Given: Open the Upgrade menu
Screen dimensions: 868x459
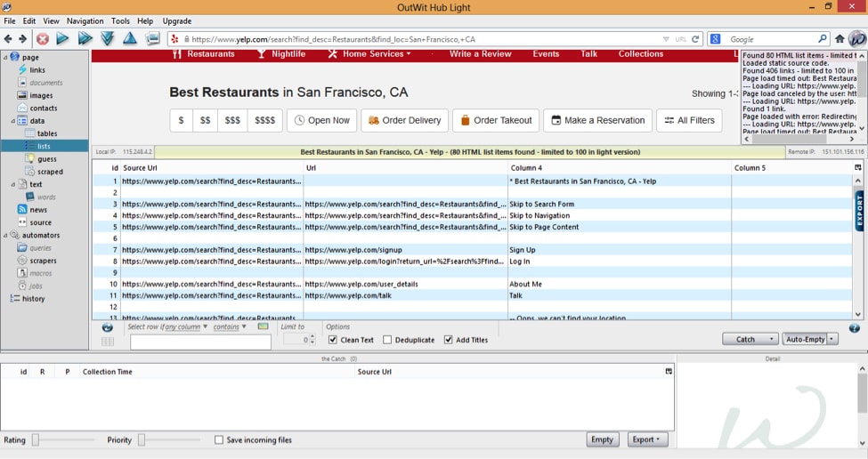Looking at the screenshot, I should click(x=177, y=21).
